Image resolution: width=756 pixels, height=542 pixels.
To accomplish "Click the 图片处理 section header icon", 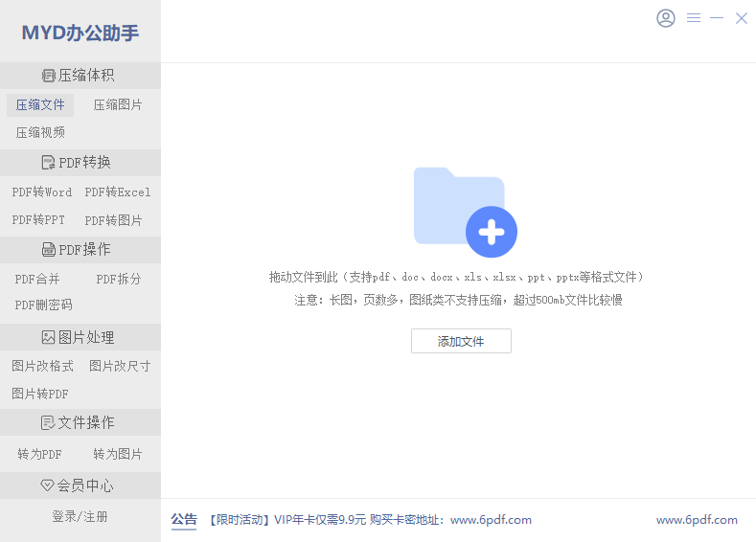I will pos(48,337).
